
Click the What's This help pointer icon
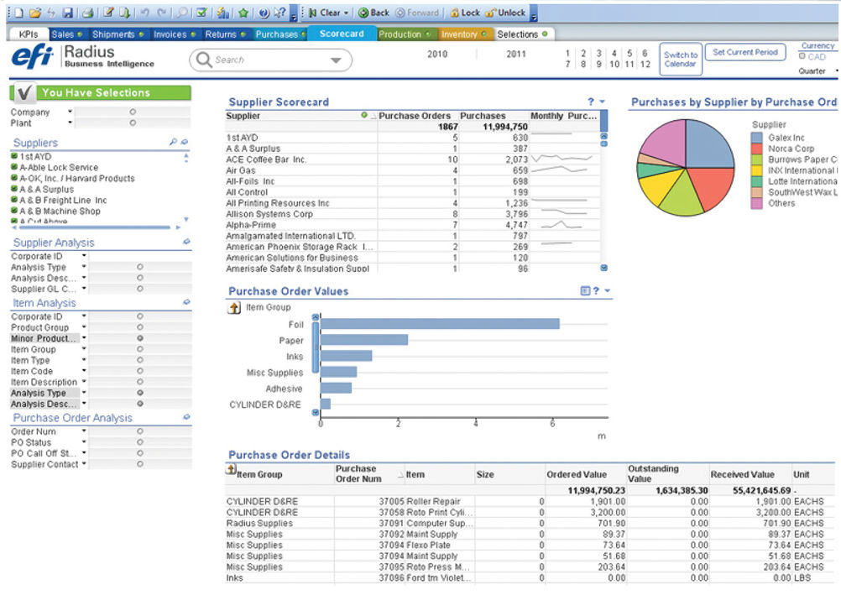pos(279,13)
